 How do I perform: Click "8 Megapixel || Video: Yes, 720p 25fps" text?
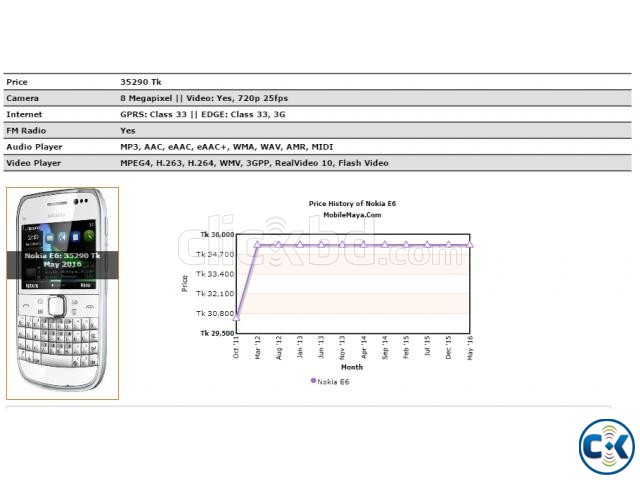(204, 98)
